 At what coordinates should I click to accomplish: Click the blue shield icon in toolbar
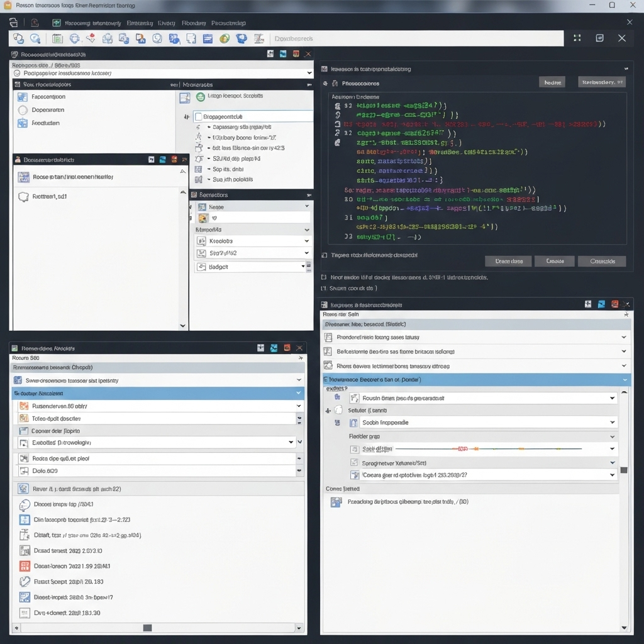tap(241, 38)
